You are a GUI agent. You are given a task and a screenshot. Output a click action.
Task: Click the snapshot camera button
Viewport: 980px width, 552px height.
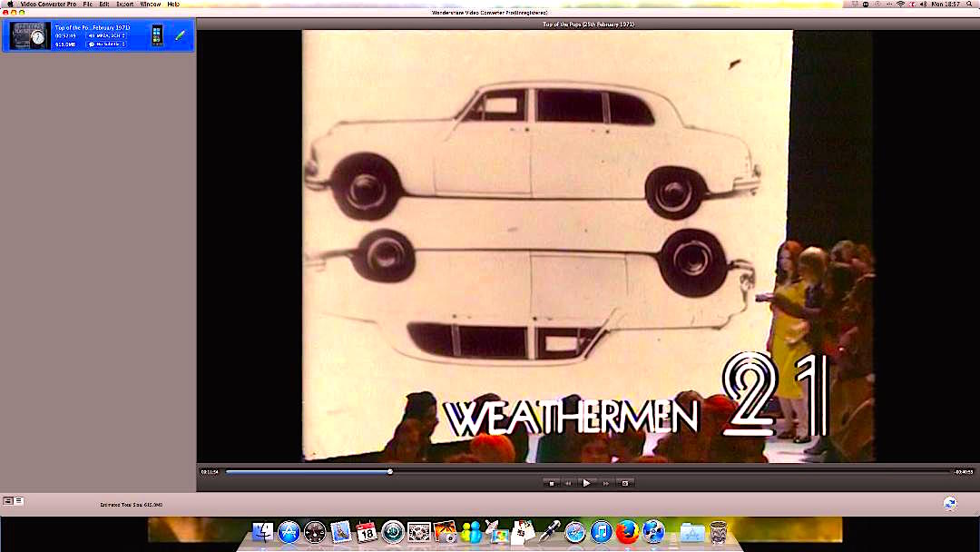(624, 483)
